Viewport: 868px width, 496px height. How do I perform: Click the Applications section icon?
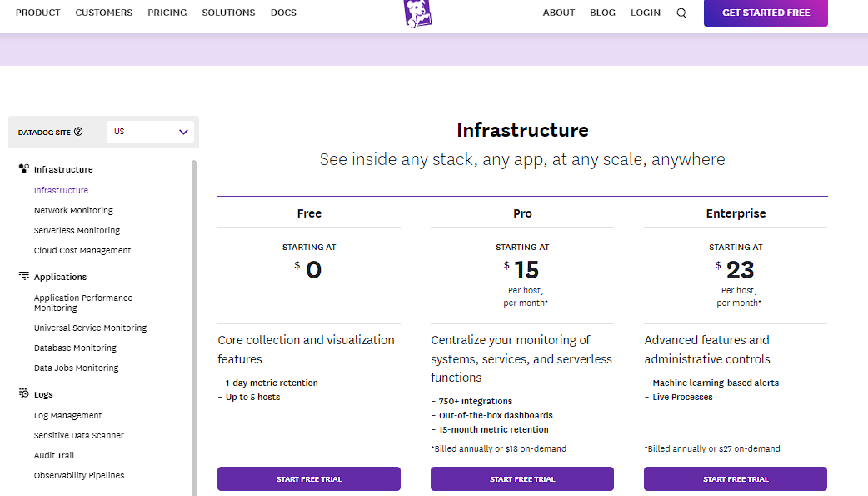coord(22,276)
